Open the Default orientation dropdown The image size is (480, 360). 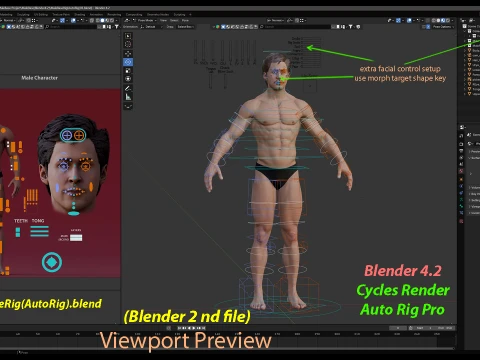click(150, 27)
